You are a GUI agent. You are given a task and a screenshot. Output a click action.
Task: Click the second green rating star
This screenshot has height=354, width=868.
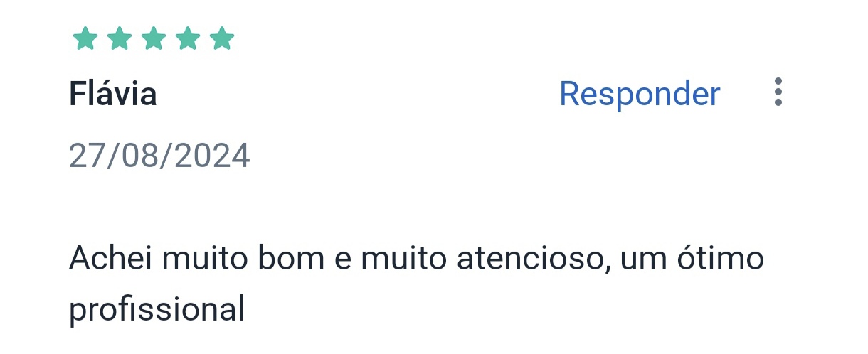click(120, 38)
